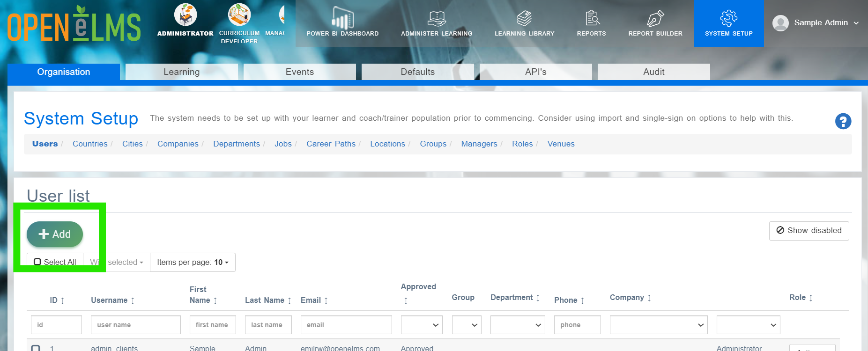The height and width of the screenshot is (351, 868).
Task: Open the Administer Learning icon
Action: click(x=437, y=18)
